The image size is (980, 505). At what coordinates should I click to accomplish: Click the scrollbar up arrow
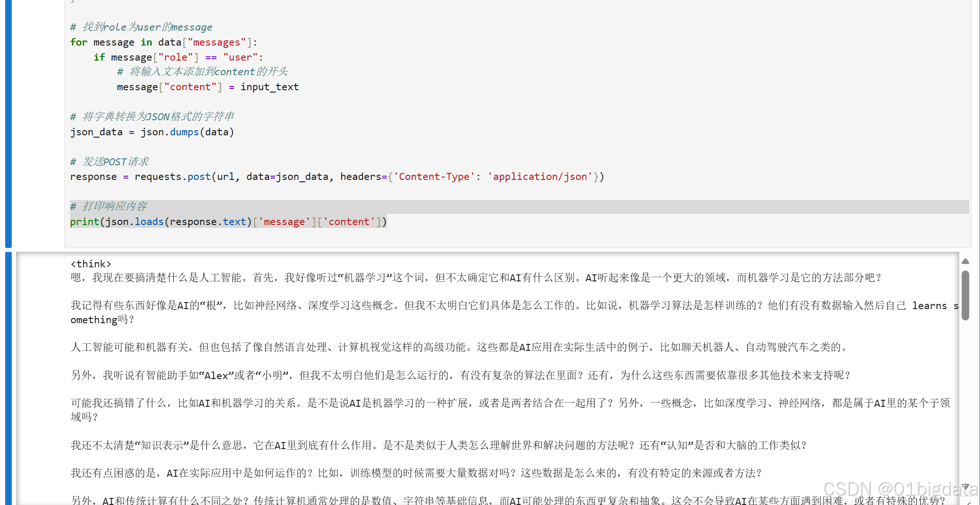point(965,262)
